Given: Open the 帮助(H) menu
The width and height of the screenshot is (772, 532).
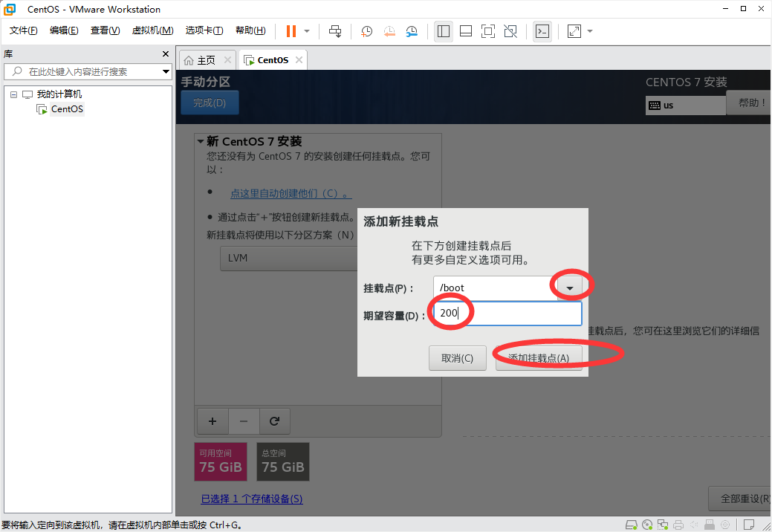Looking at the screenshot, I should pos(250,30).
